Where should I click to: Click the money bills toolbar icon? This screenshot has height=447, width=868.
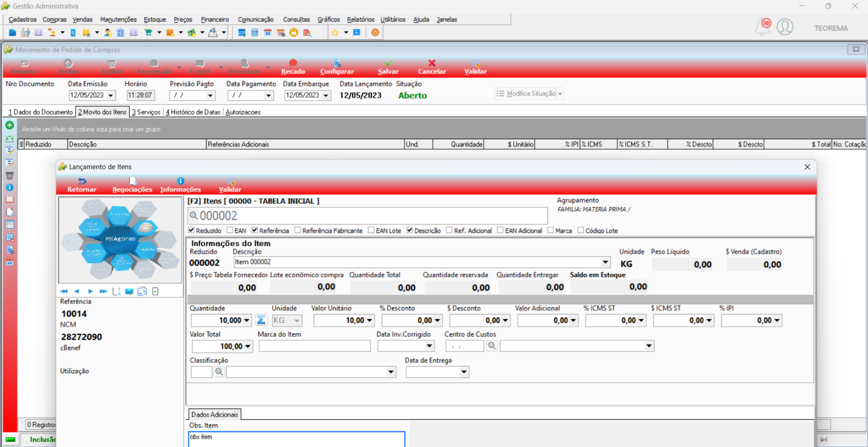pos(192,32)
